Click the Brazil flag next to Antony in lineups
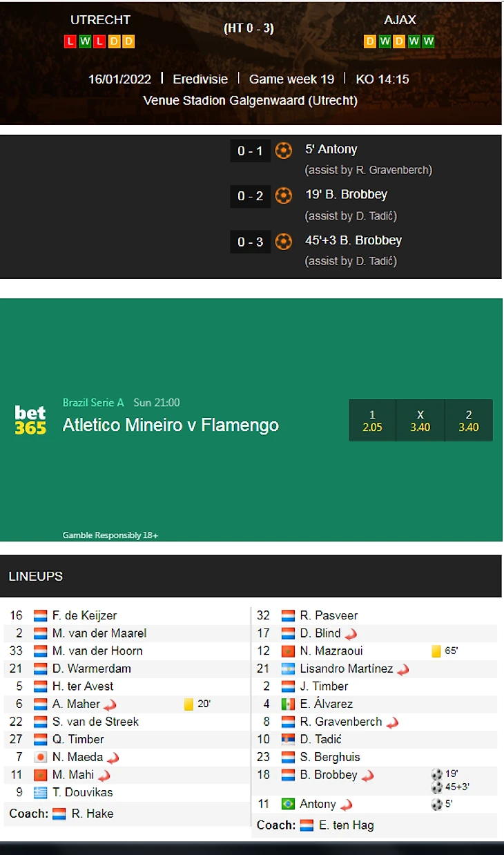 coord(288,805)
